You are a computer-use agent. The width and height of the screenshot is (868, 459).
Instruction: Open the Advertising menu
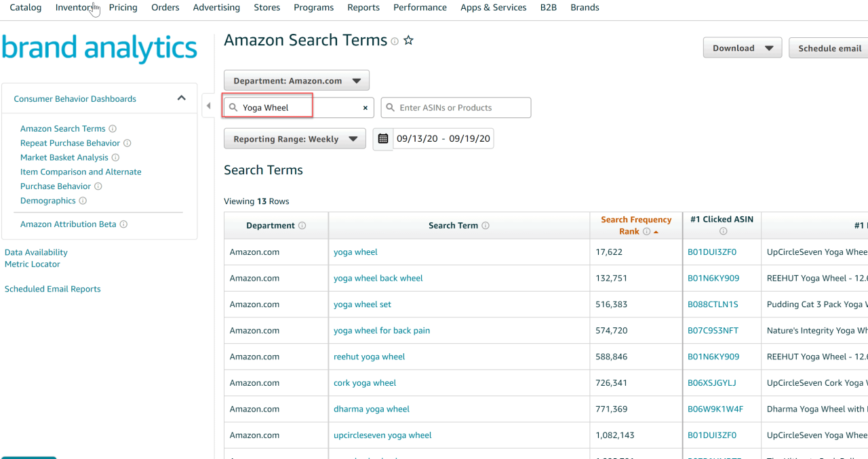(216, 7)
